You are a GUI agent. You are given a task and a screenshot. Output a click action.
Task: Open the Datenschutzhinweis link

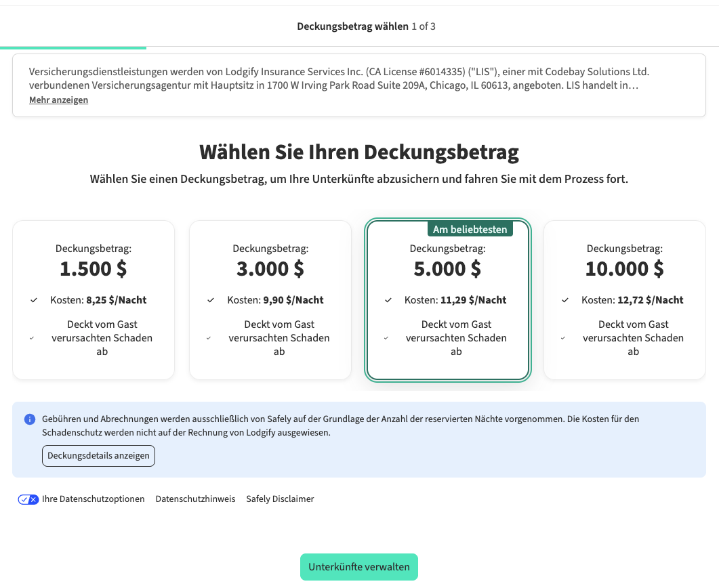pyautogui.click(x=195, y=499)
